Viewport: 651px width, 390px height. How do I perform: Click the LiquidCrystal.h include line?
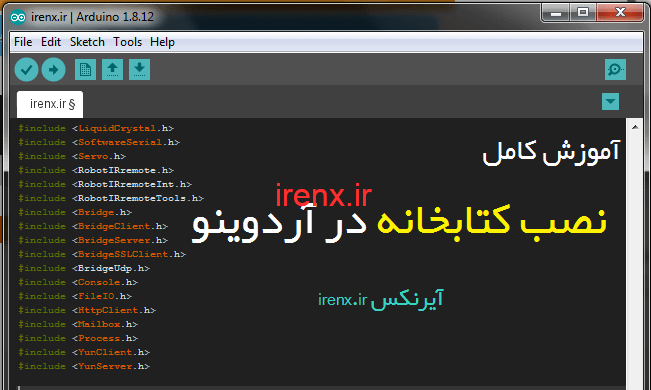(96, 128)
